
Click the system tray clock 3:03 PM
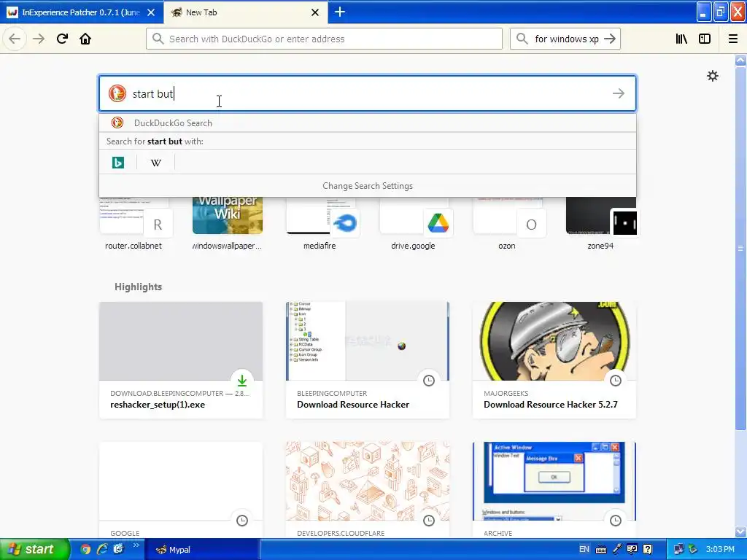[720, 549]
